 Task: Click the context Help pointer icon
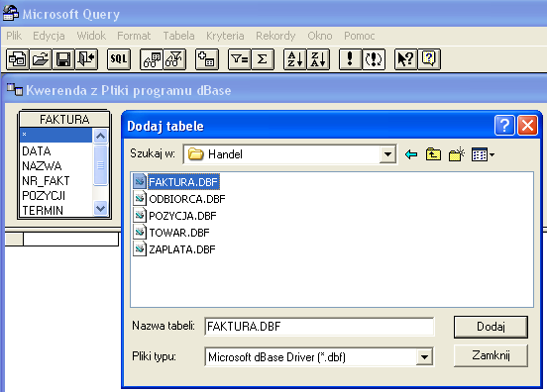(x=405, y=59)
